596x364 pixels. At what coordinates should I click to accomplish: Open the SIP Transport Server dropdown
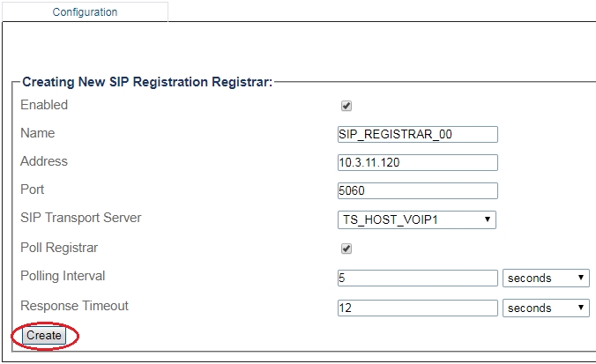point(417,219)
